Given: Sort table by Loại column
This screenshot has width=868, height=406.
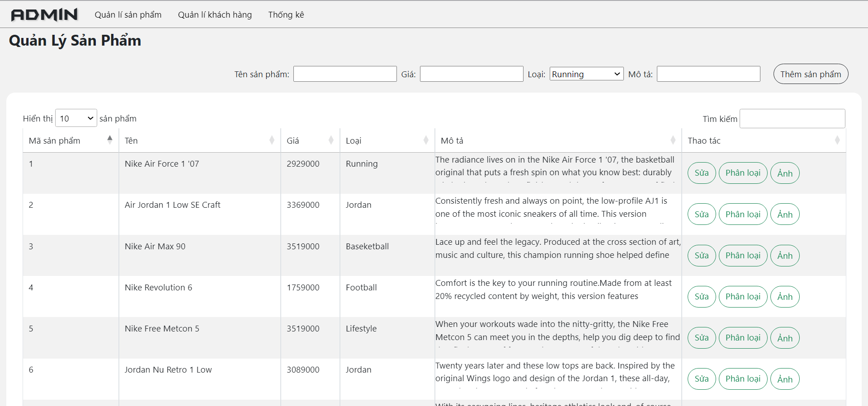Looking at the screenshot, I should click(387, 140).
